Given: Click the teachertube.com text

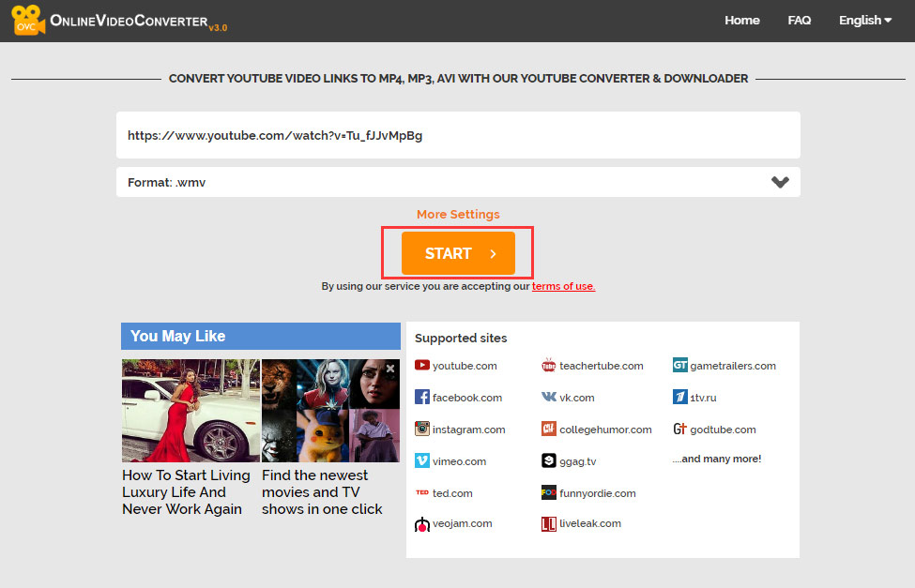Looking at the screenshot, I should (x=601, y=366).
